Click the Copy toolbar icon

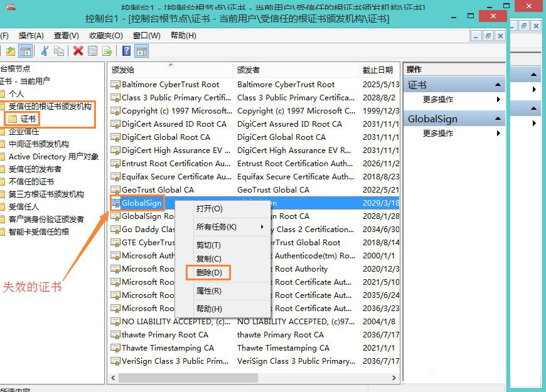(59, 51)
